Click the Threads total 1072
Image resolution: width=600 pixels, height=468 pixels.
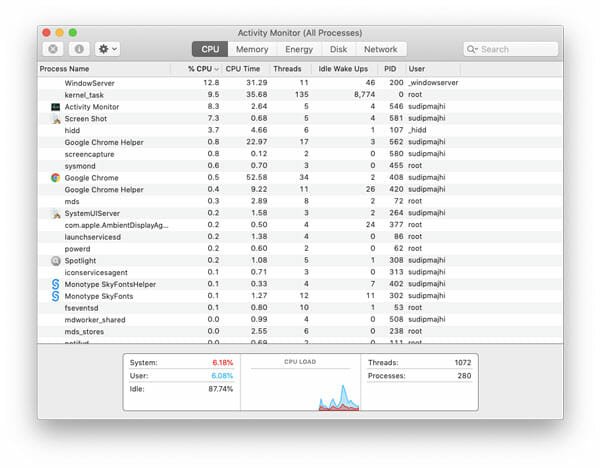pos(463,363)
